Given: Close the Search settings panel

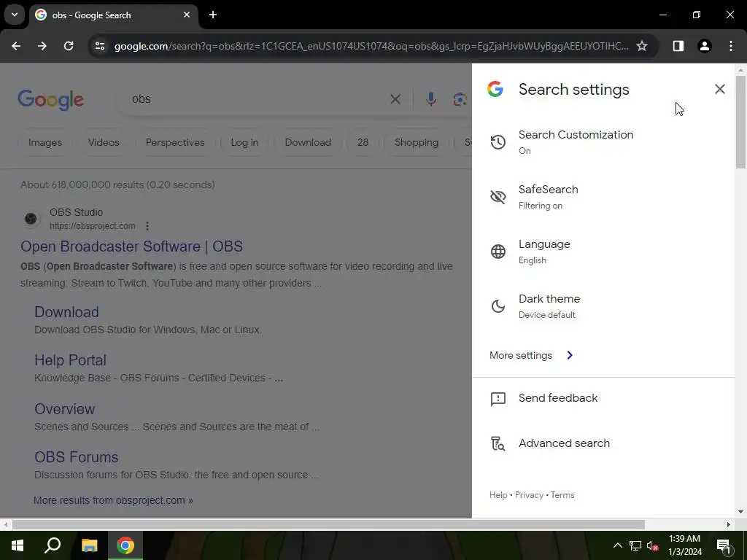Looking at the screenshot, I should [719, 89].
